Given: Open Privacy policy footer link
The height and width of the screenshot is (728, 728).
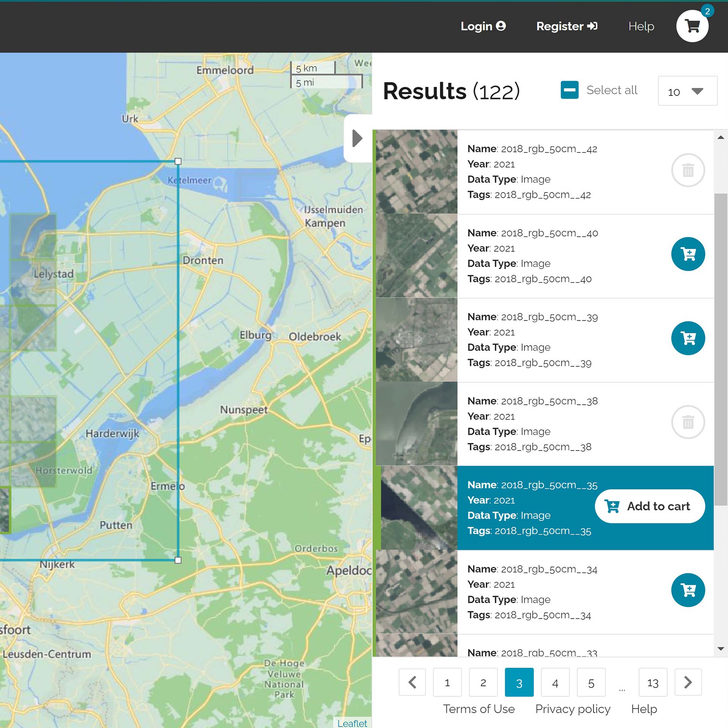Looking at the screenshot, I should coord(573,709).
